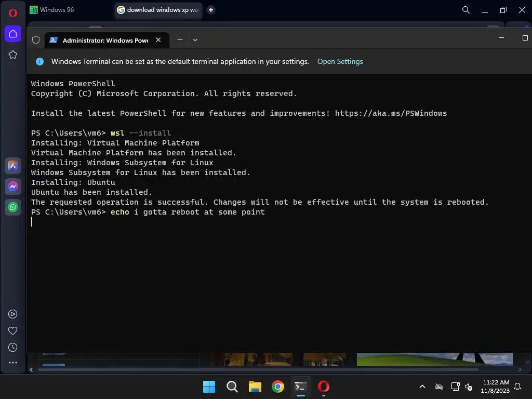The height and width of the screenshot is (399, 532).
Task: Open the Opera menu logo
Action: point(13,13)
